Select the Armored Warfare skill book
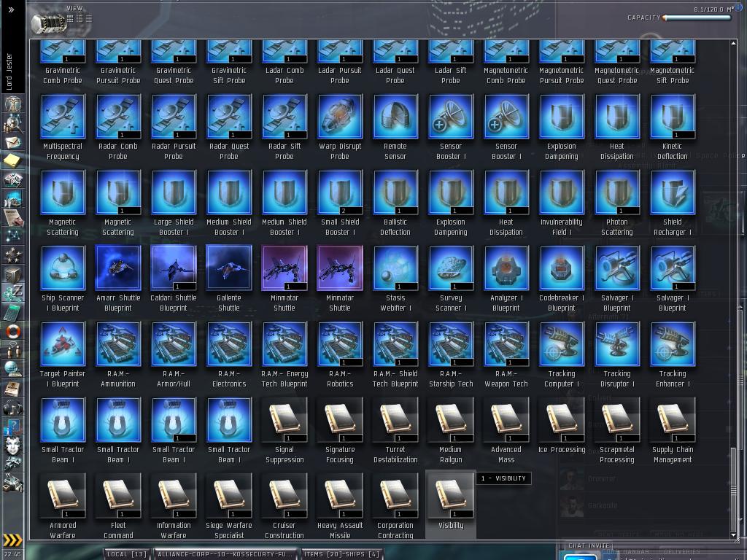Image resolution: width=747 pixels, height=560 pixels. [63, 506]
